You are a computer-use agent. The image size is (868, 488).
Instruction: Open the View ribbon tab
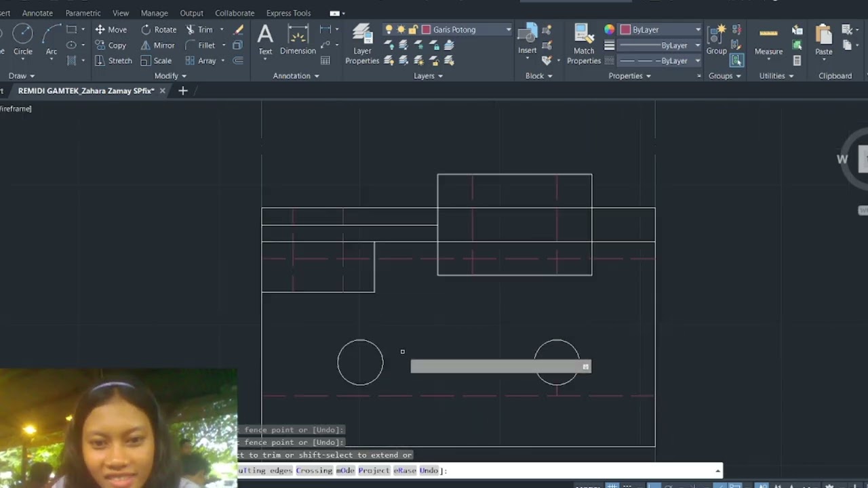121,13
